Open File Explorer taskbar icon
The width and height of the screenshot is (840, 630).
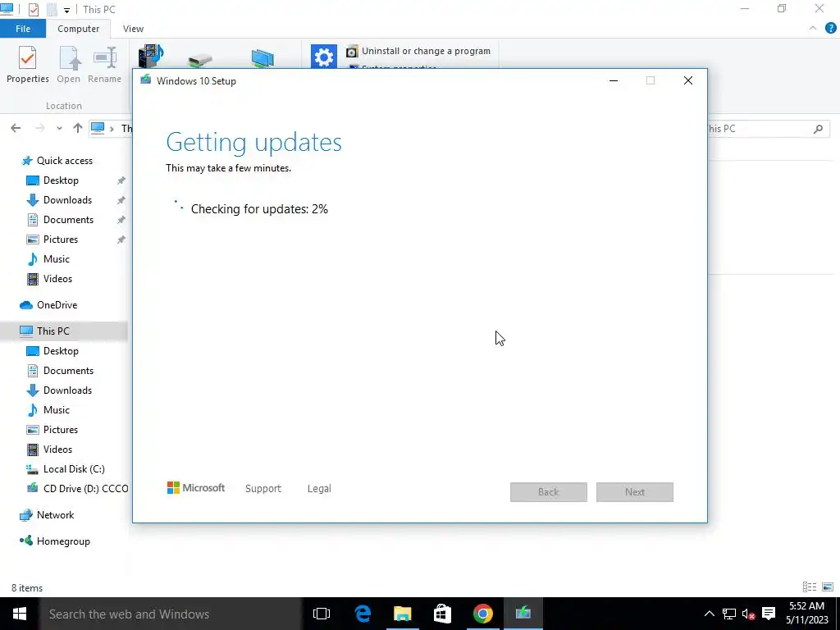click(x=402, y=614)
